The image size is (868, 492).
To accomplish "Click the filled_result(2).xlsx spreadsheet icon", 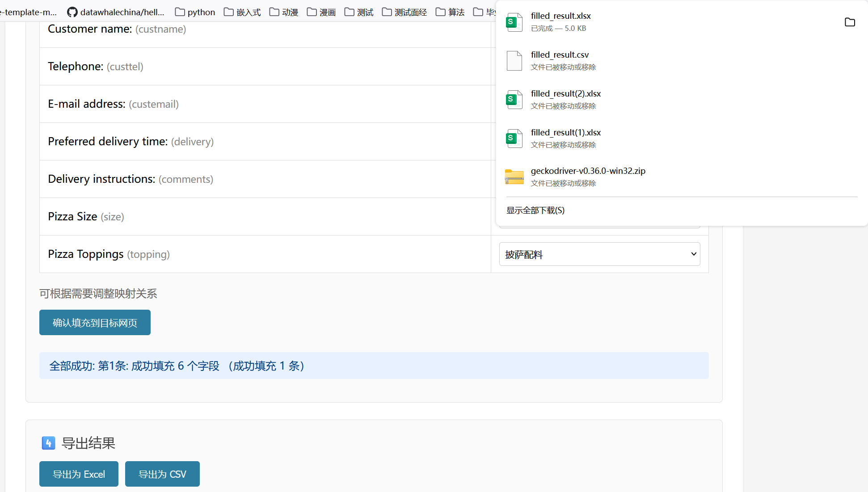I will [514, 100].
